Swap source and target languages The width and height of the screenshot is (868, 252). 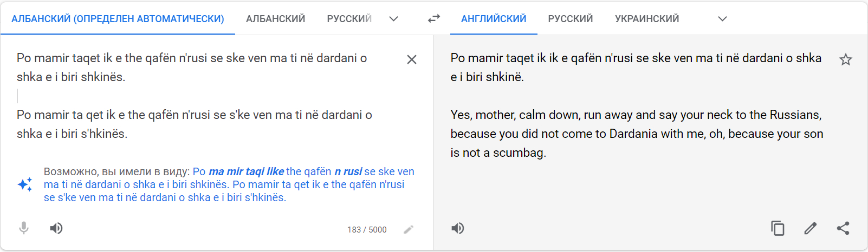coord(433,19)
